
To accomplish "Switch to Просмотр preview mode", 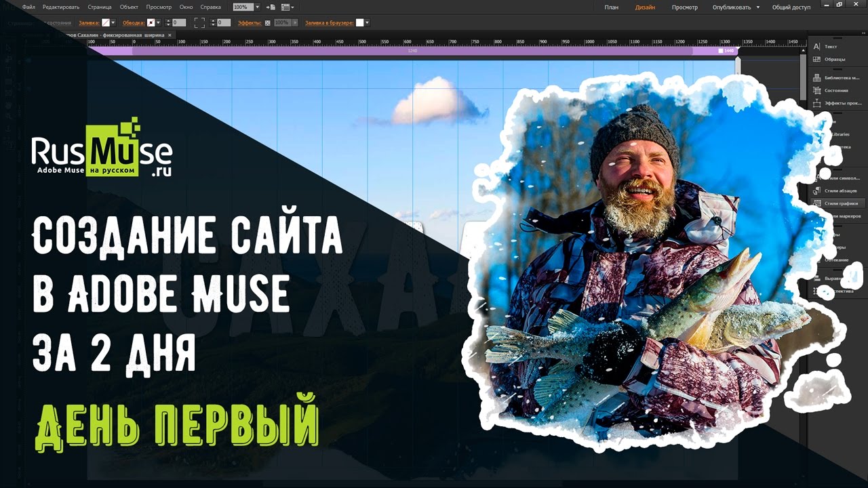I will click(685, 7).
